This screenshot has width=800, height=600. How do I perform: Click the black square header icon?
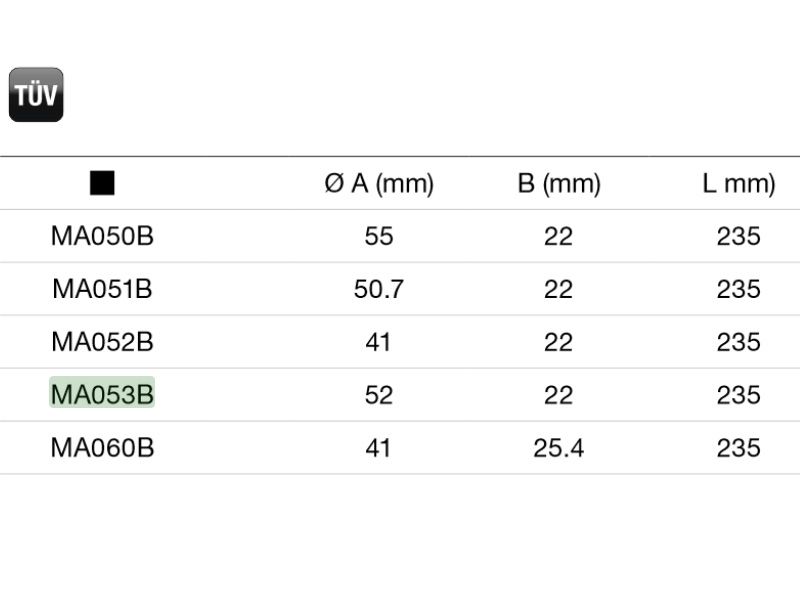(102, 183)
